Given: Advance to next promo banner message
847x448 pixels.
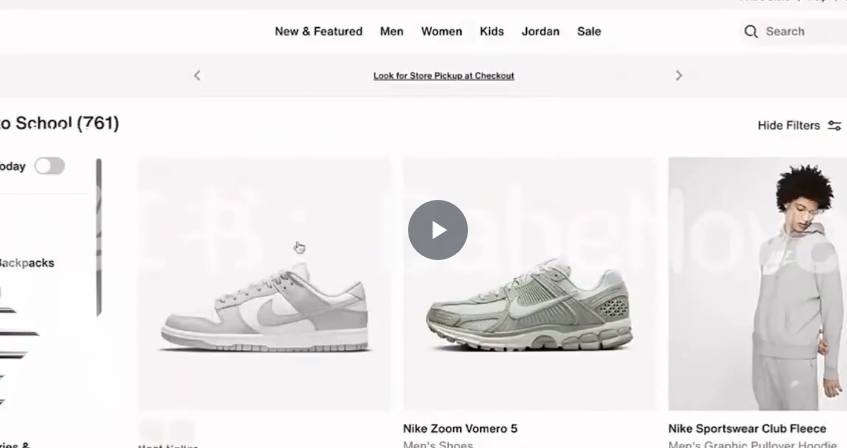Looking at the screenshot, I should [x=679, y=76].
